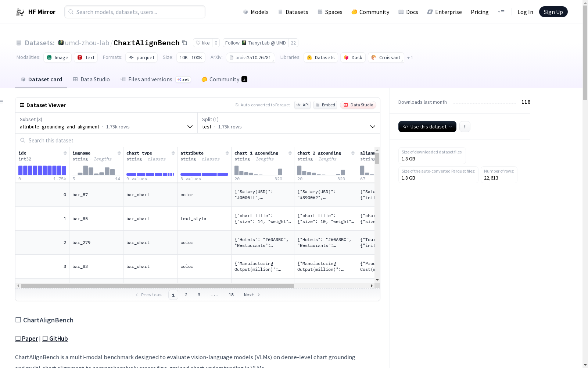Go to the Pricing page
Image resolution: width=588 pixels, height=368 pixels.
point(480,12)
